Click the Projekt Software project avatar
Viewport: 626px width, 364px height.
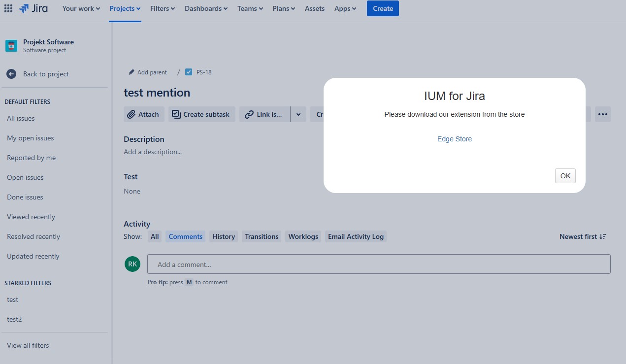[x=11, y=46]
